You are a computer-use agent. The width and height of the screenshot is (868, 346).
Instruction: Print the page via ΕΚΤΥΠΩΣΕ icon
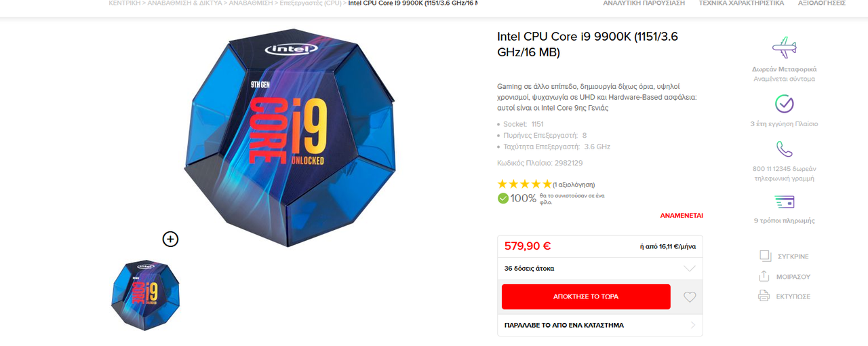[764, 296]
